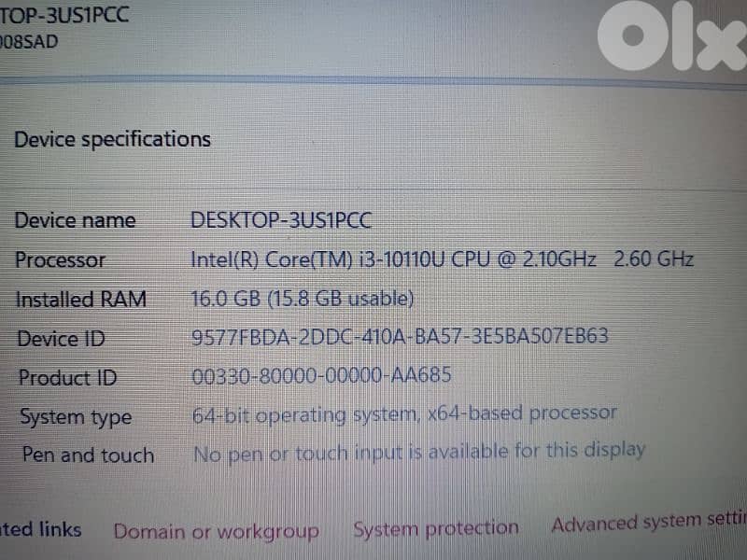Select the Product ID 00330-80000 value
The width and height of the screenshot is (747, 560).
[x=319, y=375]
